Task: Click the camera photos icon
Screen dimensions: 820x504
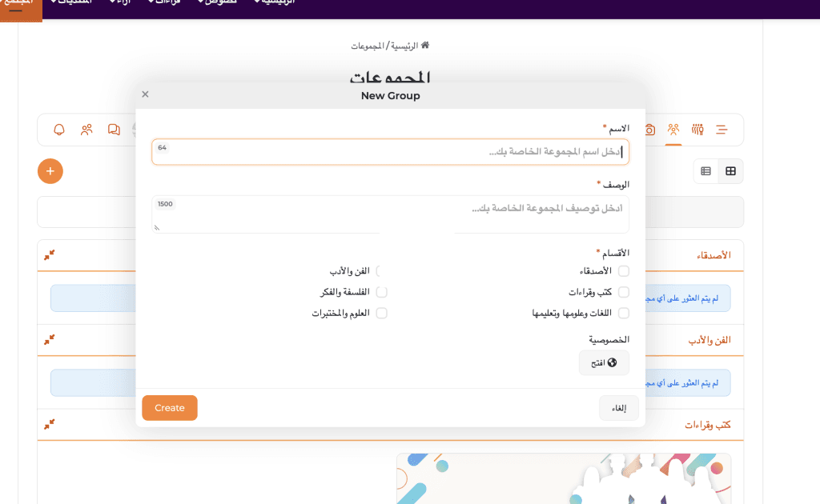Action: (x=649, y=130)
